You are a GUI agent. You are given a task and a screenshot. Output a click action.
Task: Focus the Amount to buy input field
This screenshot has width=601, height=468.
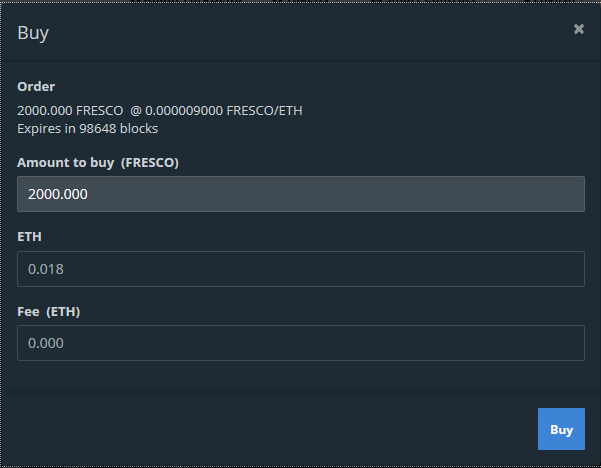point(300,194)
